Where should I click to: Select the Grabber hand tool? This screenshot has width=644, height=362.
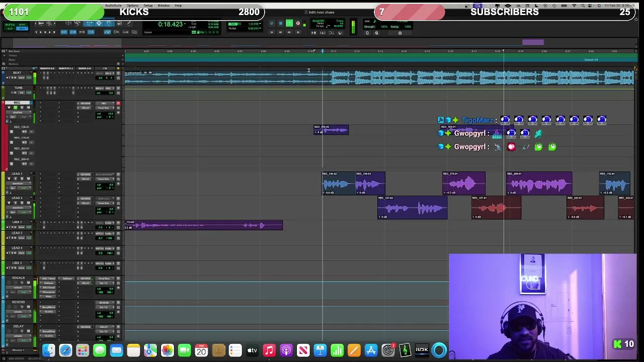(109, 23)
